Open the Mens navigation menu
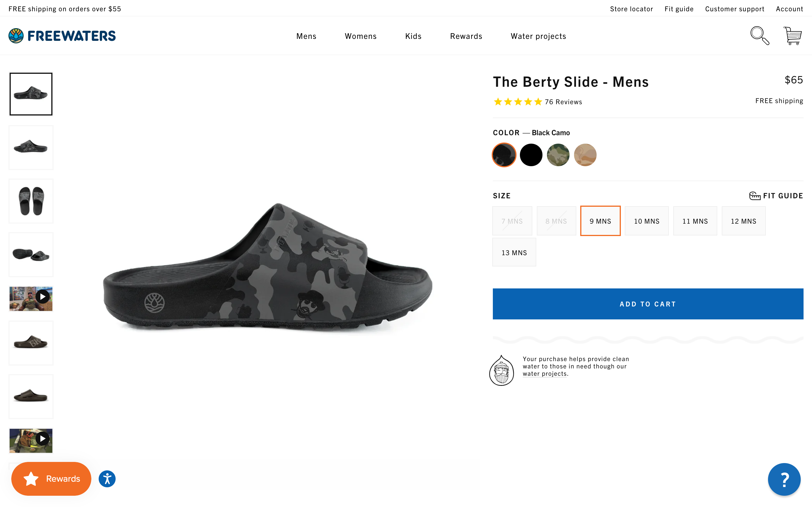Image resolution: width=812 pixels, height=507 pixels. pyautogui.click(x=306, y=36)
